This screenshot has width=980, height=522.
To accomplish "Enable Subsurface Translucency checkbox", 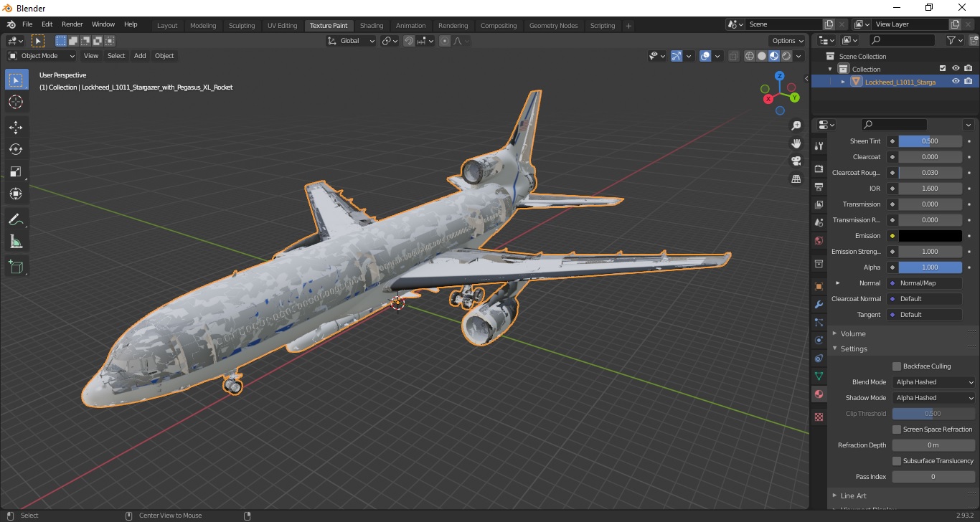I will (x=897, y=461).
